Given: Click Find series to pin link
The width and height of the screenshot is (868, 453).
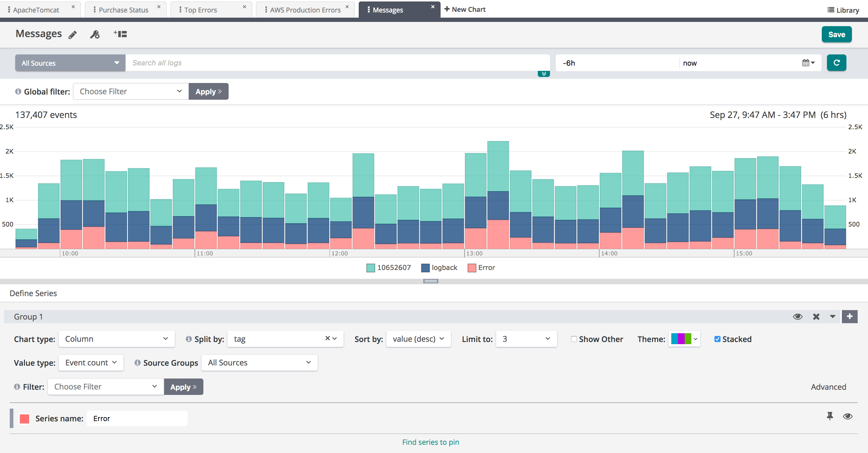Looking at the screenshot, I should click(x=430, y=442).
